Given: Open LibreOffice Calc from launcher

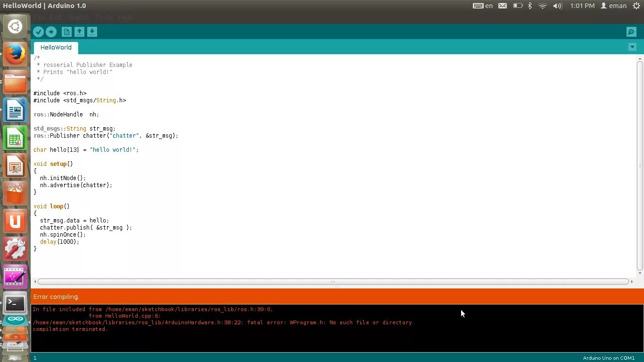Looking at the screenshot, I should click(x=15, y=138).
